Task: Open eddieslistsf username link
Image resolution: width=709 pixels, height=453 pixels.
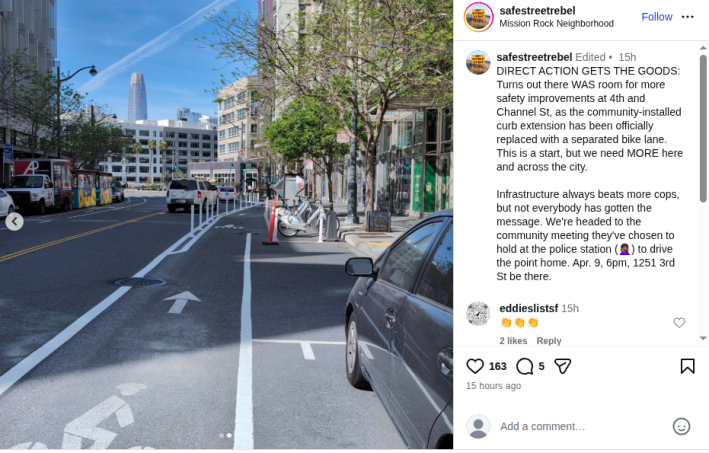Action: click(528, 308)
